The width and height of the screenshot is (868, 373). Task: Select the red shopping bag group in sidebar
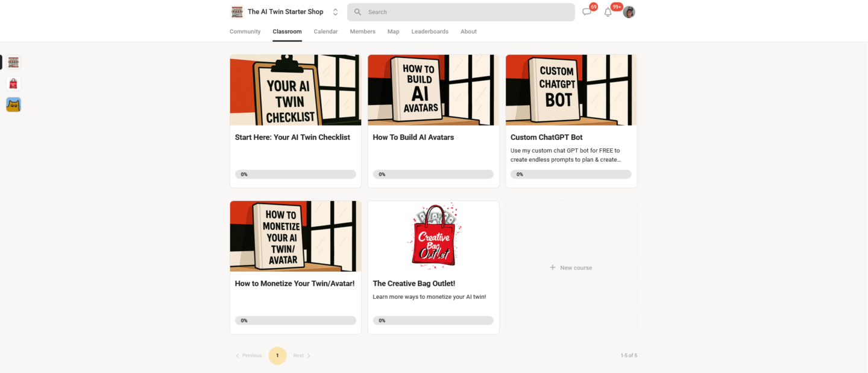(13, 83)
